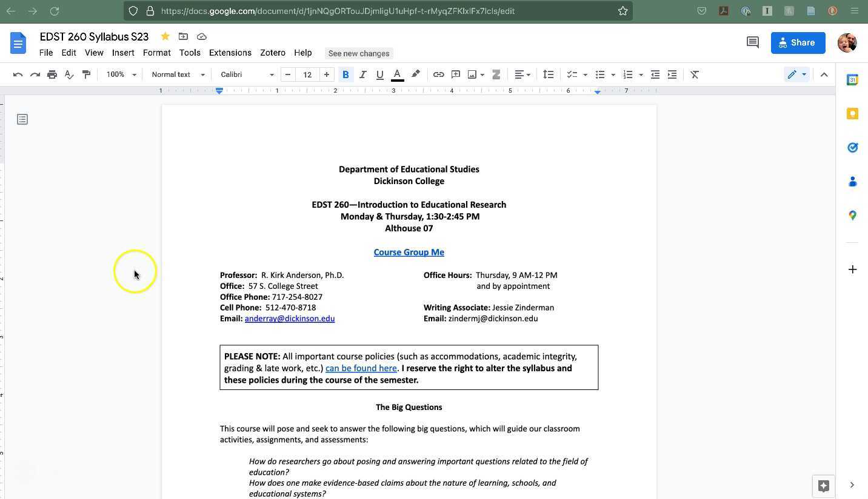Open the Insert image tool
Viewport: 868px width, 499px height.
472,74
